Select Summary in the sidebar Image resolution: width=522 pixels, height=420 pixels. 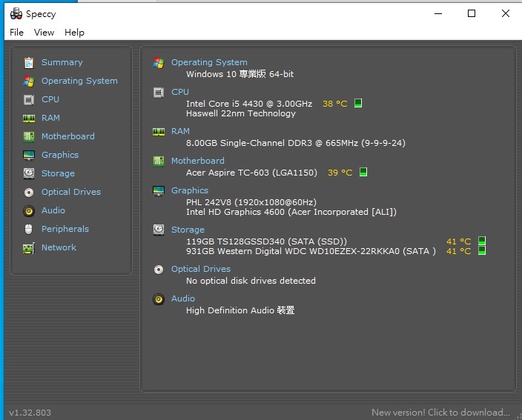click(x=62, y=62)
